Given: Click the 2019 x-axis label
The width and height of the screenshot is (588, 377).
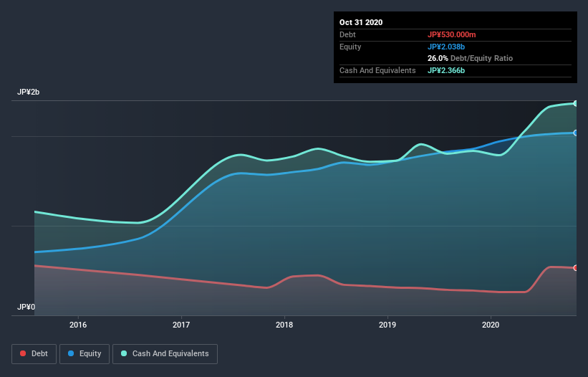Looking at the screenshot, I should click(x=387, y=325).
